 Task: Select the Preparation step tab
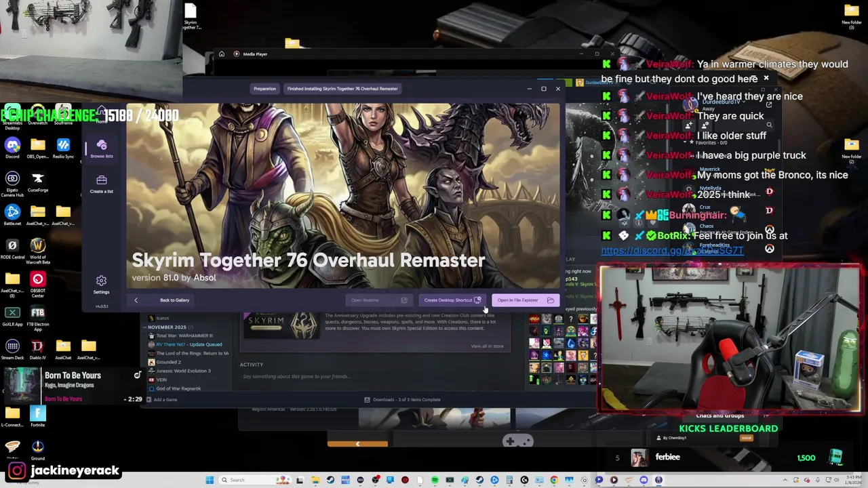click(264, 89)
